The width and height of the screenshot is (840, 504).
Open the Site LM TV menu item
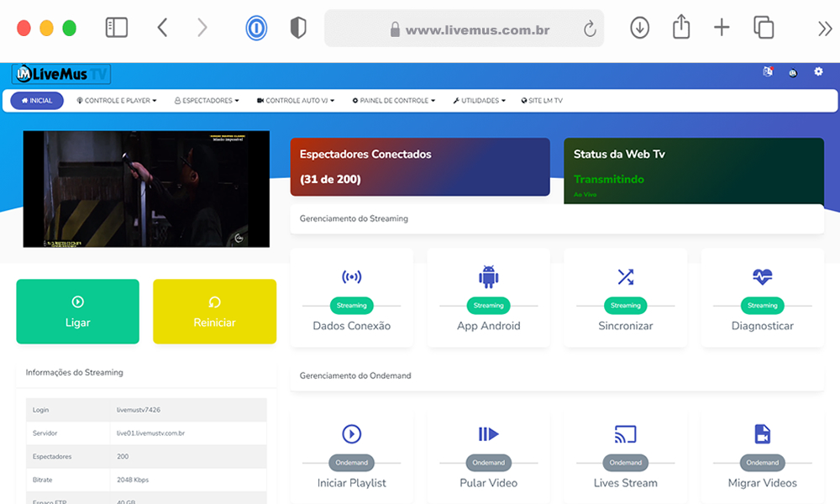tap(542, 101)
